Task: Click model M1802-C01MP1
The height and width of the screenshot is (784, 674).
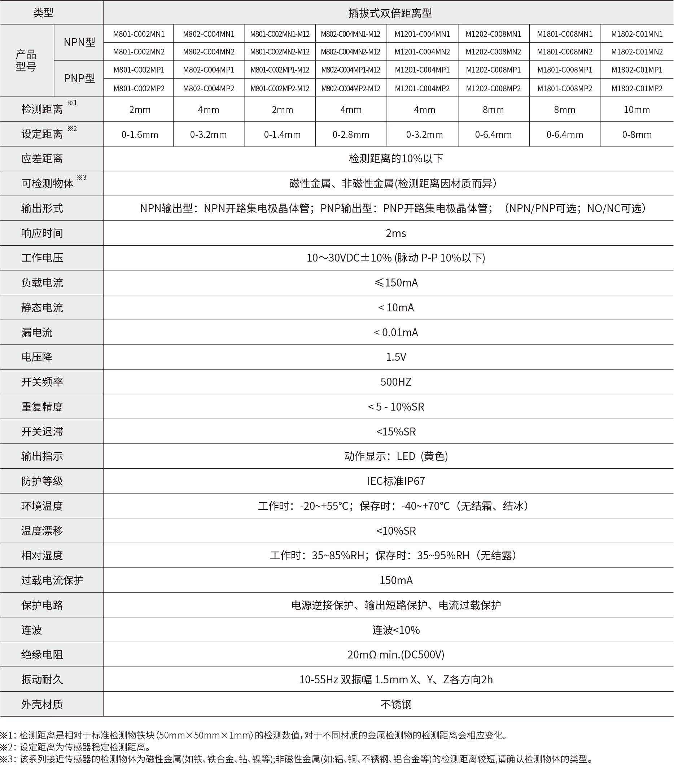Action: pyautogui.click(x=637, y=70)
